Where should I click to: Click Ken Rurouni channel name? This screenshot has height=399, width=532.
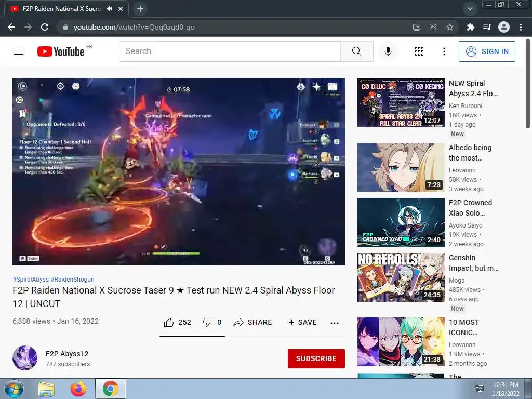(x=465, y=106)
